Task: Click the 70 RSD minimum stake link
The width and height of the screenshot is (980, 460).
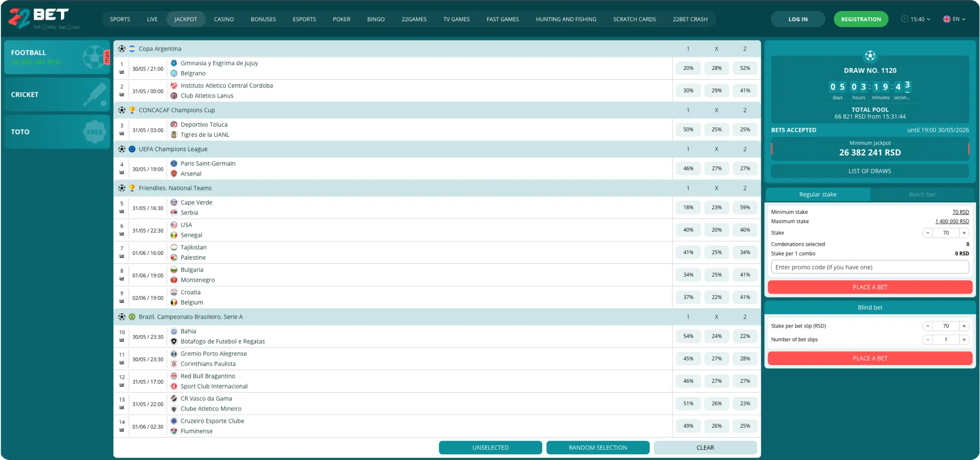Action: coord(960,212)
